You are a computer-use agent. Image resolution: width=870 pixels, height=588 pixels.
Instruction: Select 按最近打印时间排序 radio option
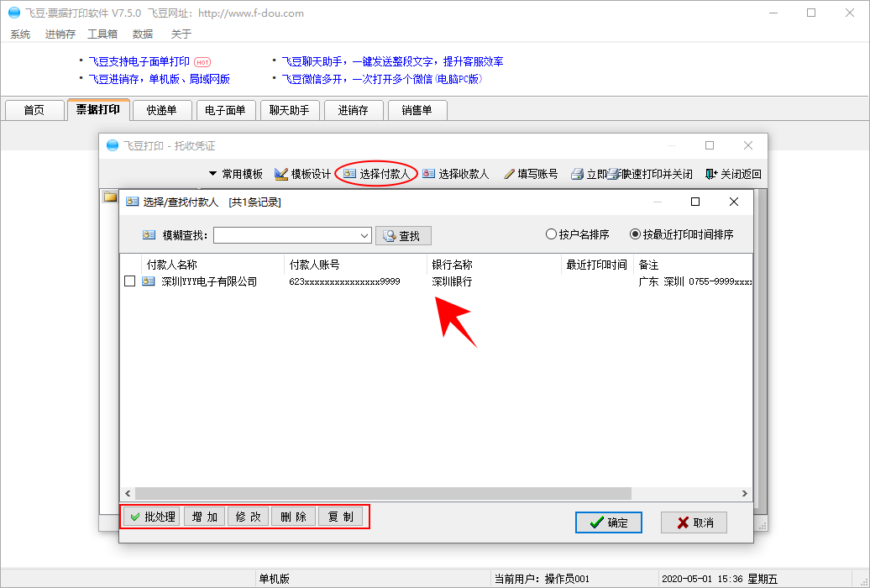(x=636, y=234)
